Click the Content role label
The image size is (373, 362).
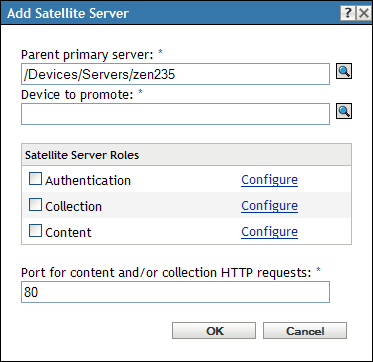tap(68, 232)
